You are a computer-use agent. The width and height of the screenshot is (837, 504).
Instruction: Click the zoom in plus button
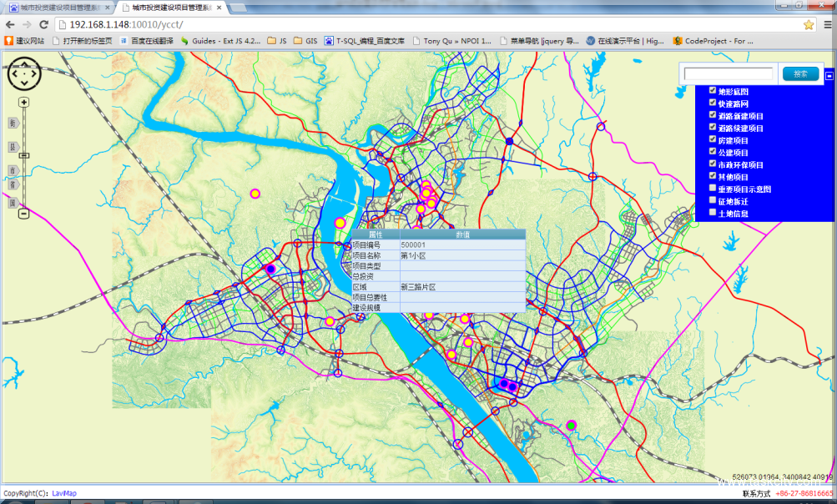(24, 103)
